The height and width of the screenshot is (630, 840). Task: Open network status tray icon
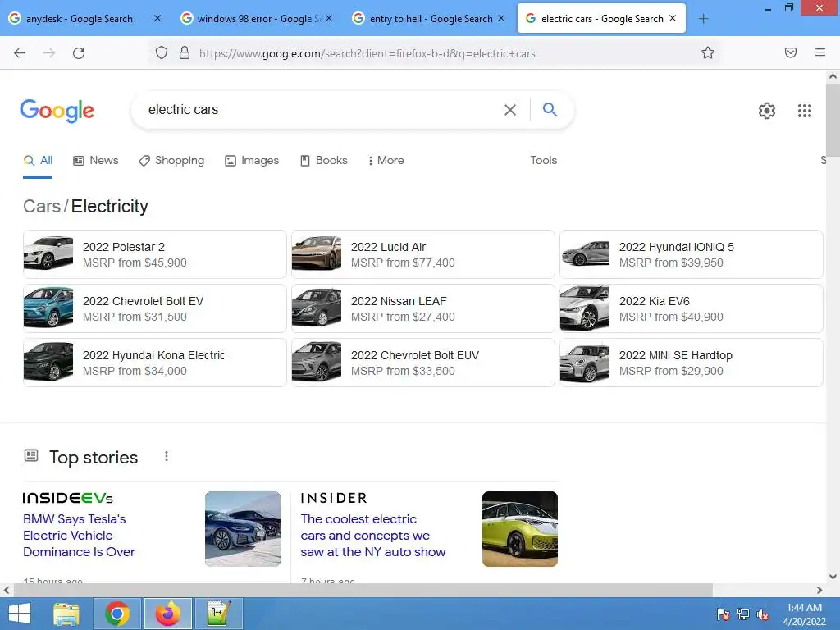pyautogui.click(x=743, y=614)
